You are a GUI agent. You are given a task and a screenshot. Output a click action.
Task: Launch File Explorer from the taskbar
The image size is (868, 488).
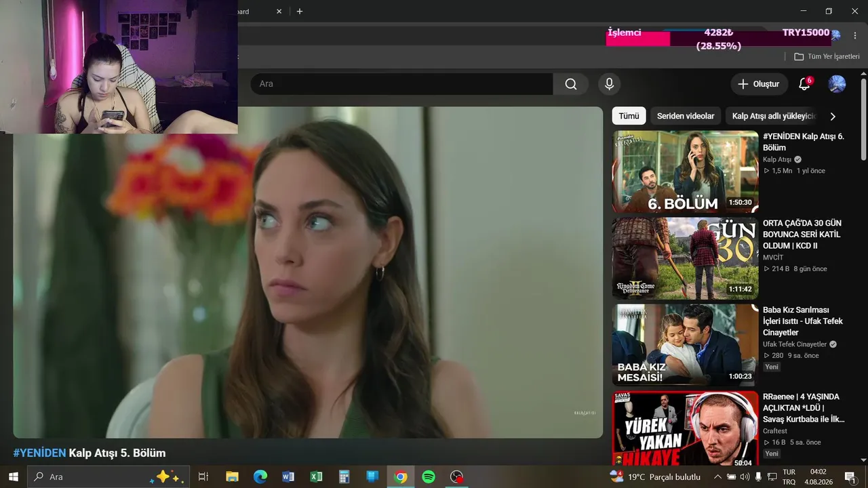232,476
